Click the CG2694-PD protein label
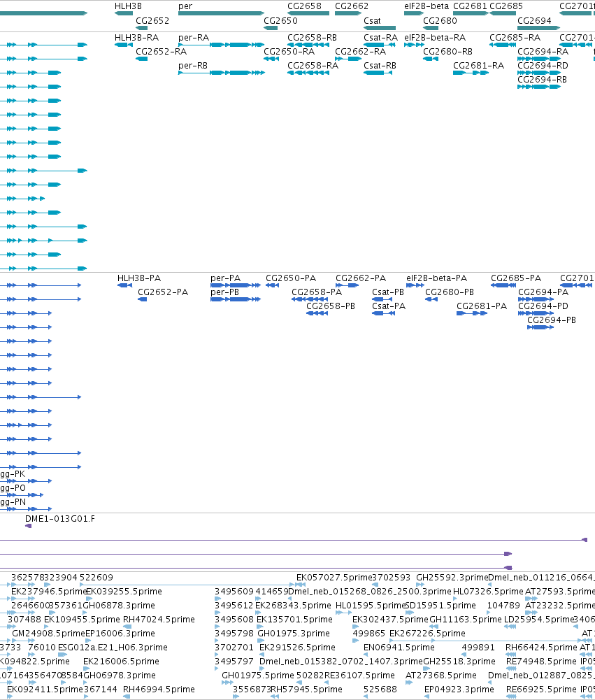This screenshot has height=700, width=595. tap(543, 306)
